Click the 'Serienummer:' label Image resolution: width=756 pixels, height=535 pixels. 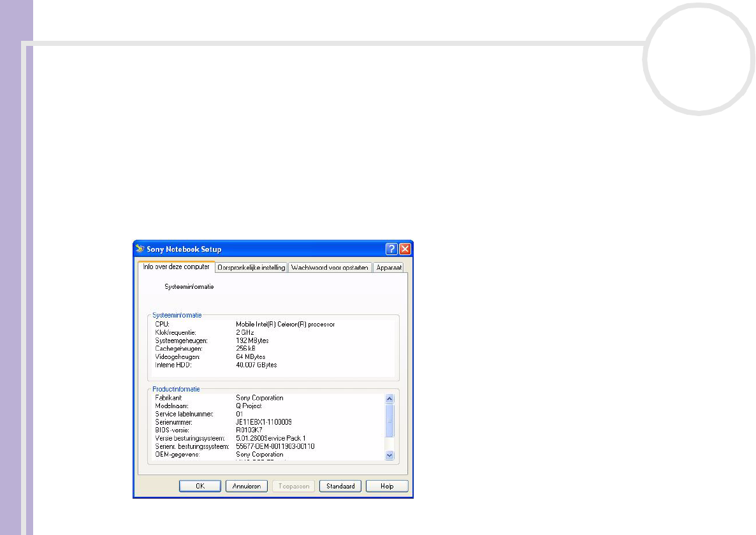pos(173,423)
